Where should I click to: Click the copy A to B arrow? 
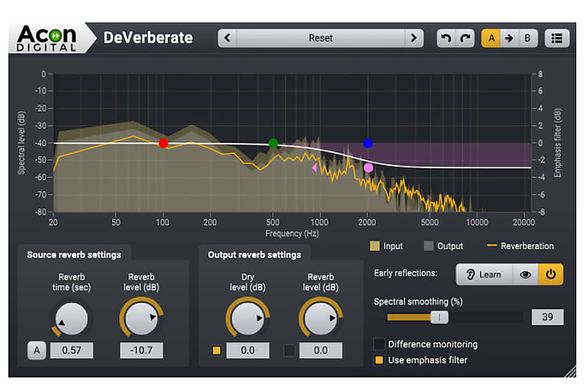509,38
